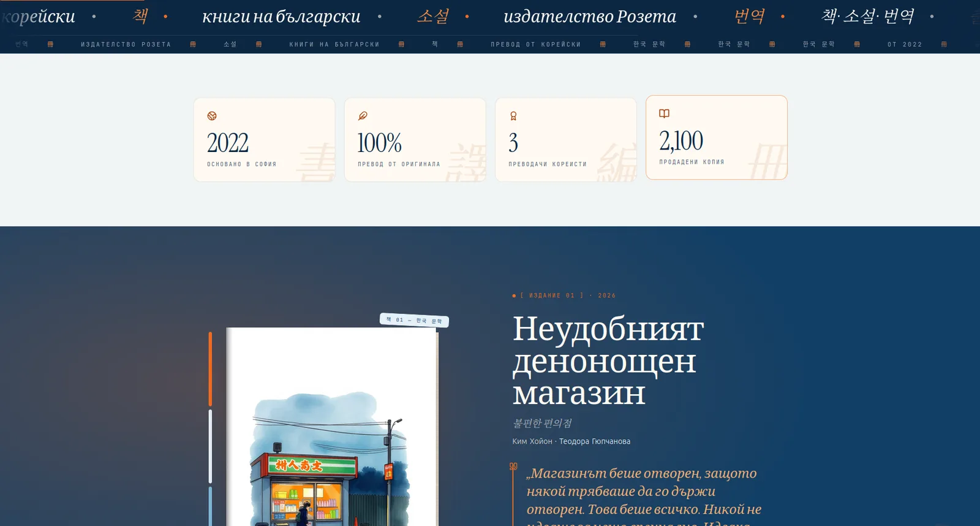Click the "ОСНОВАНО В СОФИЯ" caption
Image resolution: width=980 pixels, height=526 pixels.
click(x=242, y=164)
